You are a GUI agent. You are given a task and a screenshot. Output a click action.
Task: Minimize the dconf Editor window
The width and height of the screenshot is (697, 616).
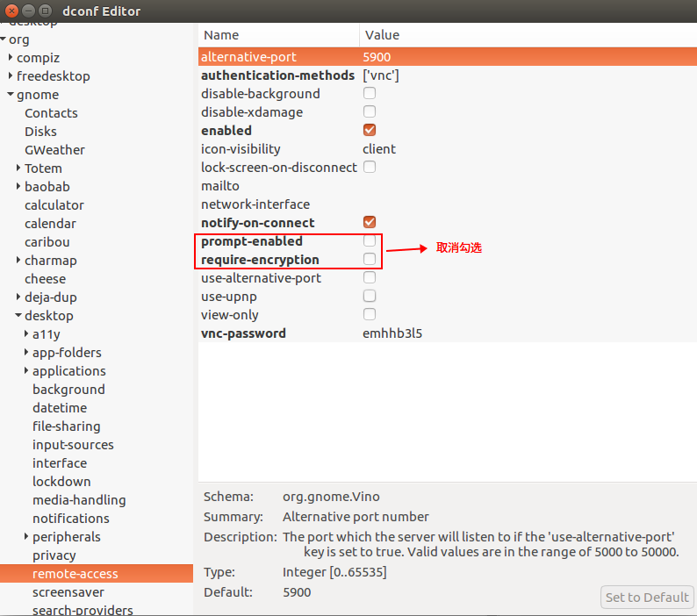pos(28,11)
